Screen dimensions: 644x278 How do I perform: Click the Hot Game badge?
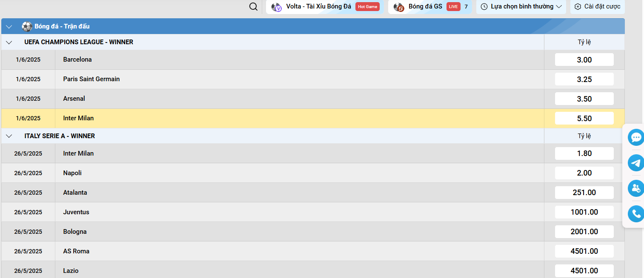[367, 6]
